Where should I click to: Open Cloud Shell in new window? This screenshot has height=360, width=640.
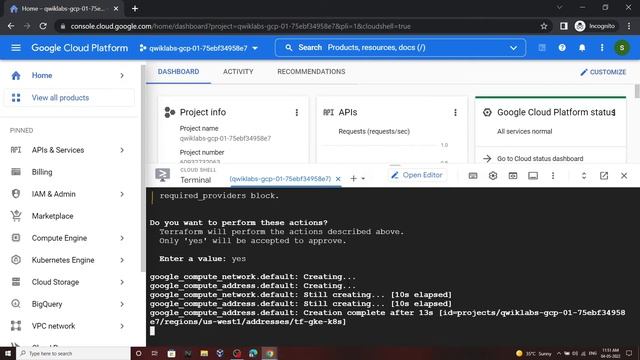pyautogui.click(x=604, y=176)
